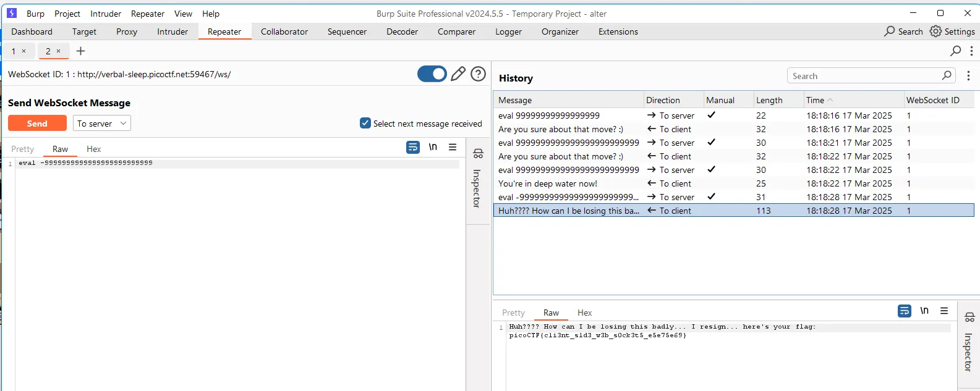Toggle the WebSocket connection switch
This screenshot has width=980, height=391.
(x=432, y=74)
